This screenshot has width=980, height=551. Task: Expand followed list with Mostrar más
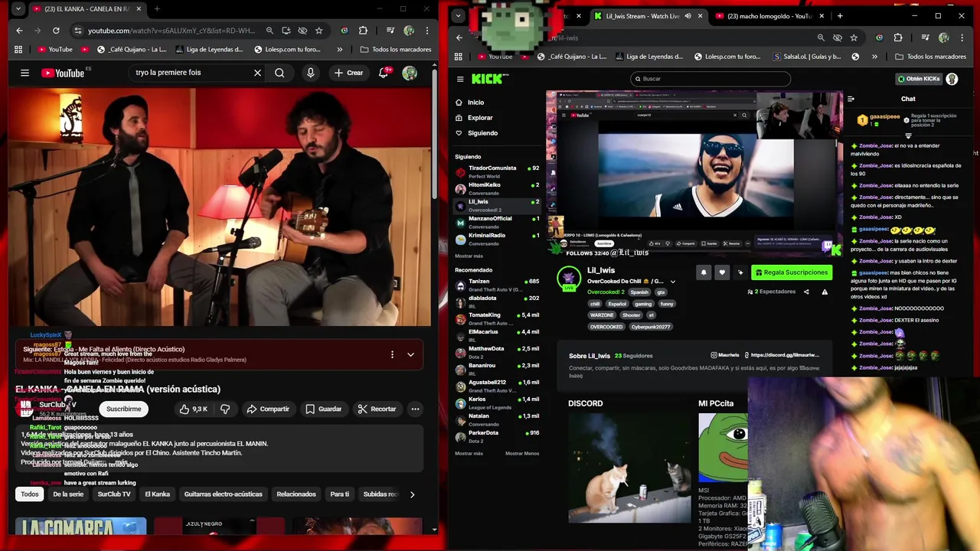469,256
